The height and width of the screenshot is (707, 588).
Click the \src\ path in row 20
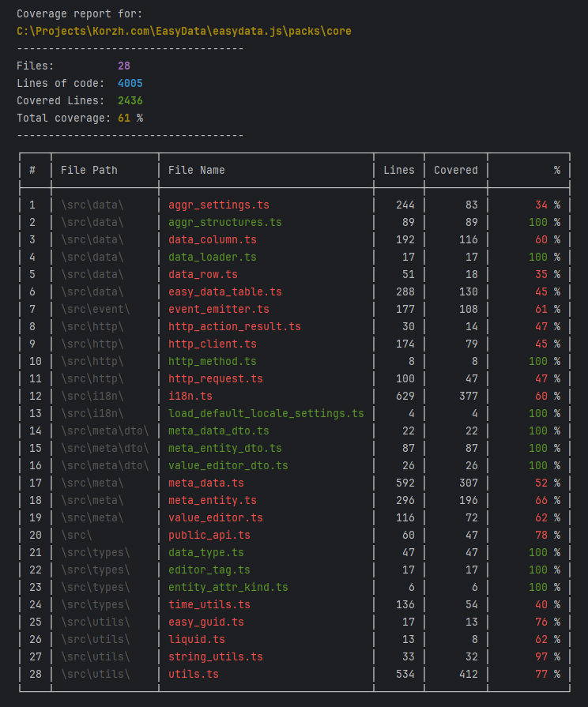[x=77, y=536]
